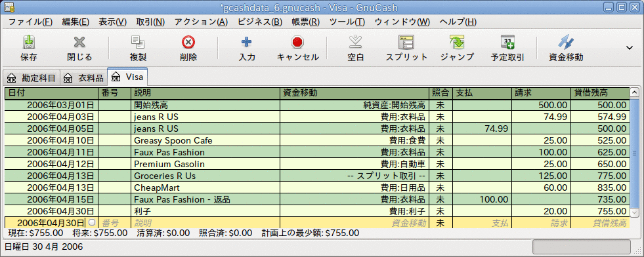Image resolution: width=644 pixels, height=257 pixels.
Task: Click the 閉じる (Close) toolbar icon
Action: 79,42
